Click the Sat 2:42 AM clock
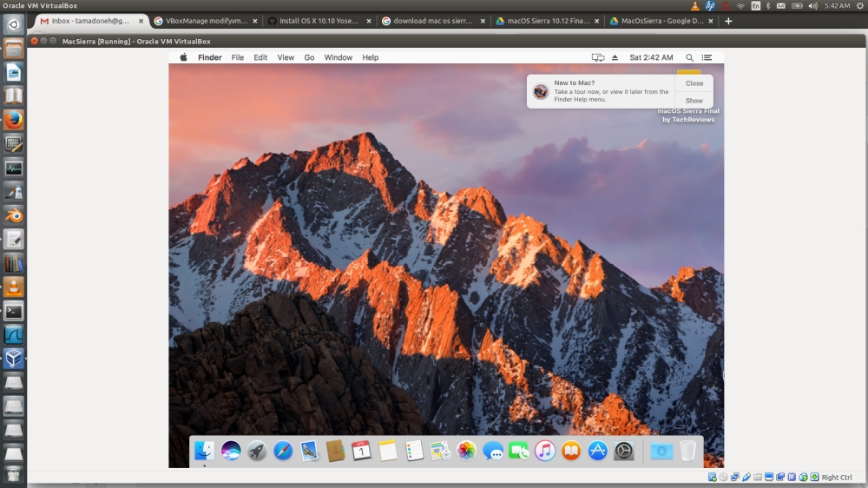Viewport: 868px width, 488px height. point(651,57)
